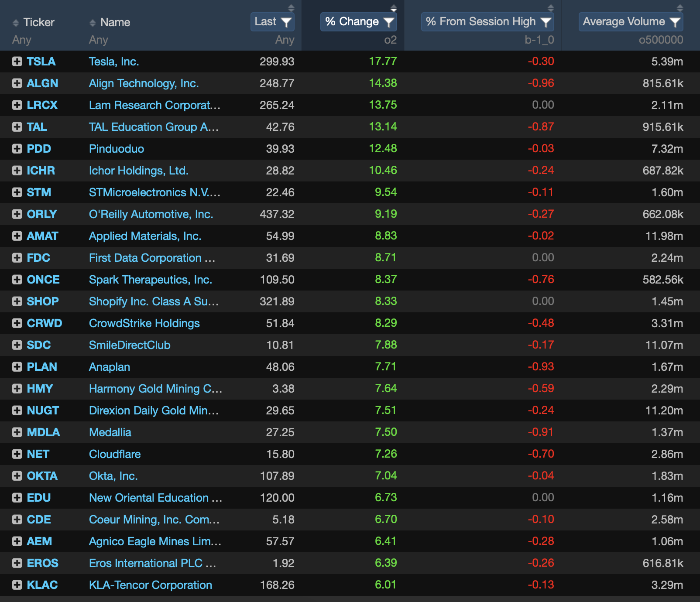Click the Medallia company name
700x602 pixels.
click(110, 432)
